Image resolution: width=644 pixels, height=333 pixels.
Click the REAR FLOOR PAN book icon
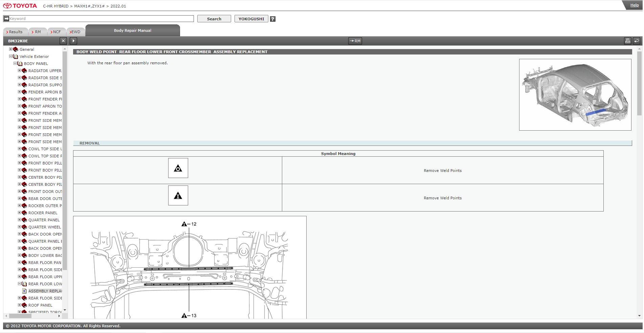[24, 263]
